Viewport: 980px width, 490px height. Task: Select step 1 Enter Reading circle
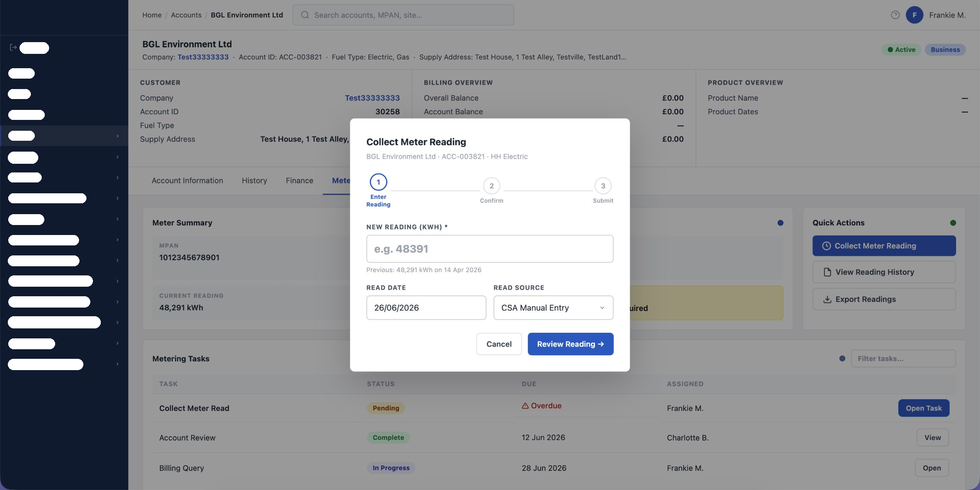[x=378, y=182]
